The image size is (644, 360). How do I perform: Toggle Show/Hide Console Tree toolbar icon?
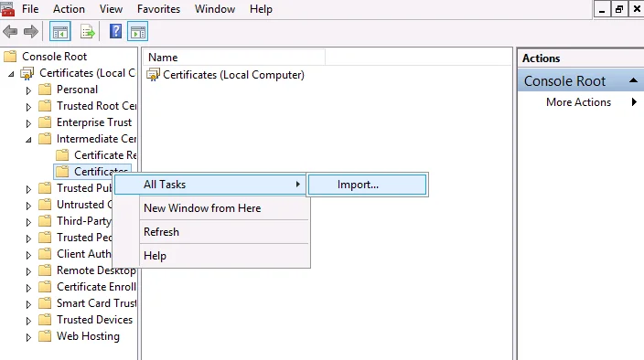[60, 32]
